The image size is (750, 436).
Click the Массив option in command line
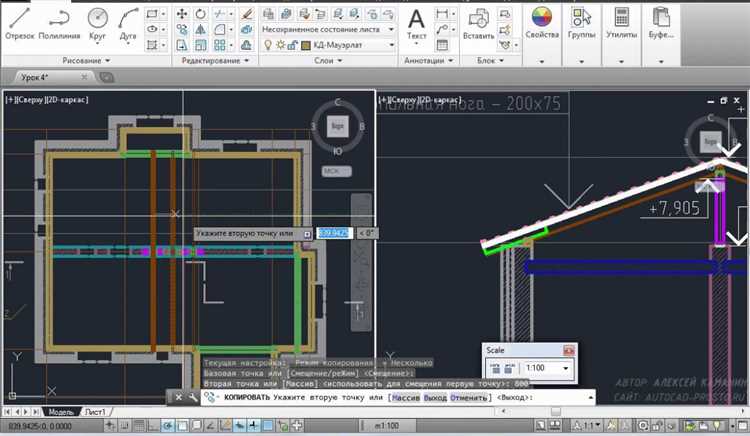click(x=406, y=398)
